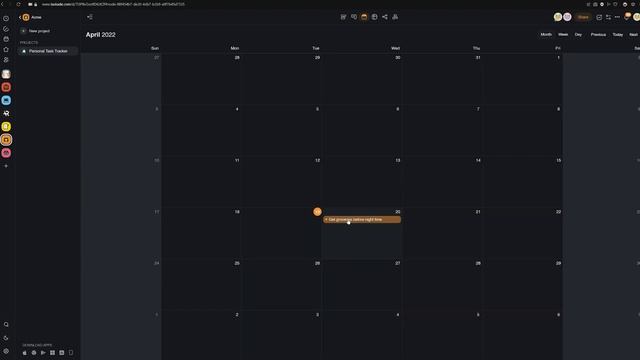Open the first collaborator avatar
This screenshot has height=360, width=640.
(x=558, y=17)
